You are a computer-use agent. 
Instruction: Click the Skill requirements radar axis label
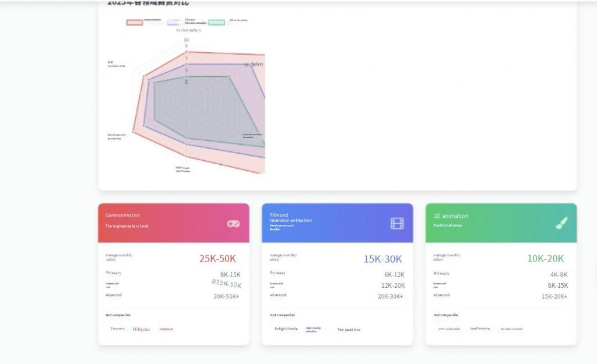tap(116, 63)
